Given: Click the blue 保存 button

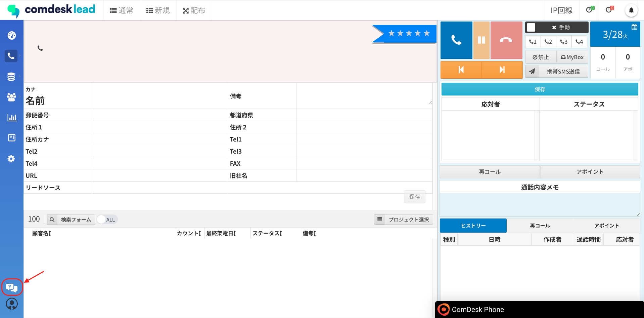Looking at the screenshot, I should [540, 89].
